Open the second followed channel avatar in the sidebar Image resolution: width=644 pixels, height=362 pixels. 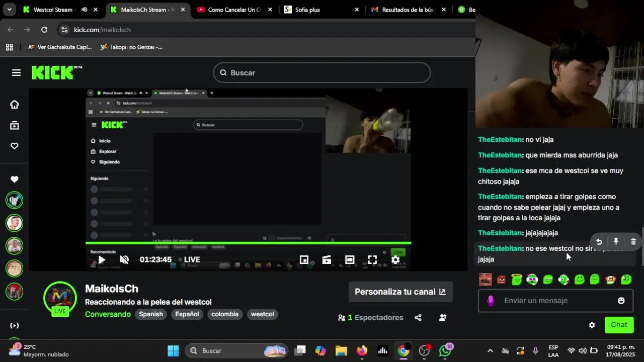(14, 222)
